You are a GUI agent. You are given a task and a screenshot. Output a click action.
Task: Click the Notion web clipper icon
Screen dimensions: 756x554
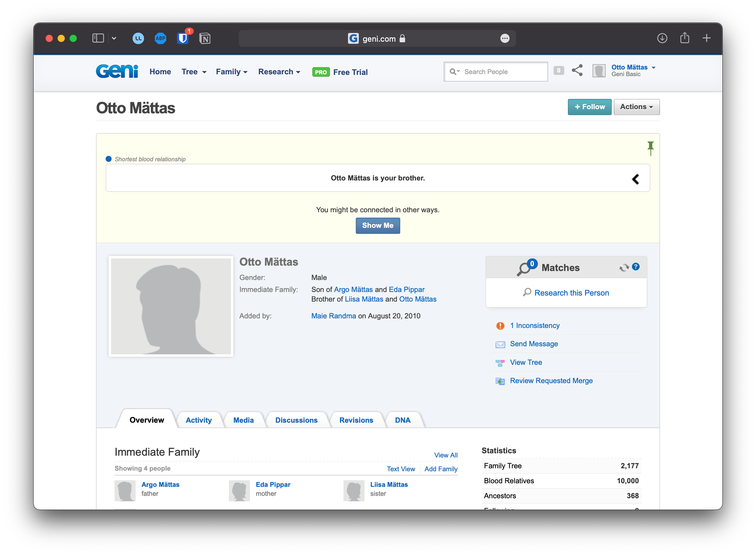205,39
